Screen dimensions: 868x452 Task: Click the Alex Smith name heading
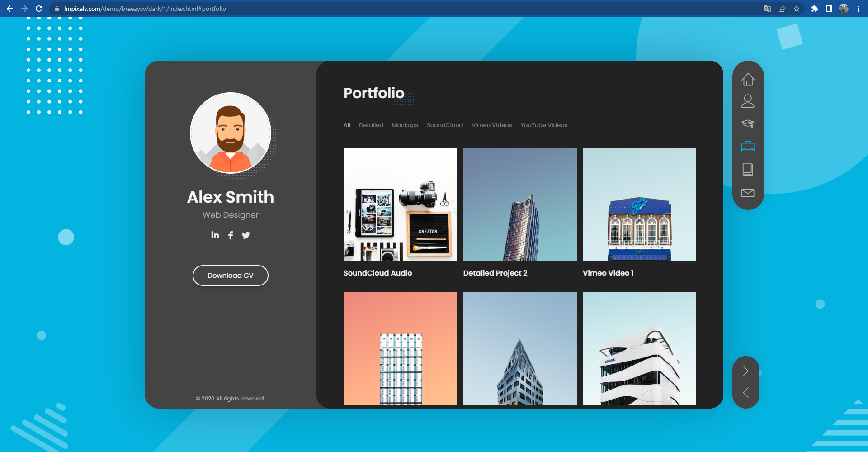click(231, 197)
